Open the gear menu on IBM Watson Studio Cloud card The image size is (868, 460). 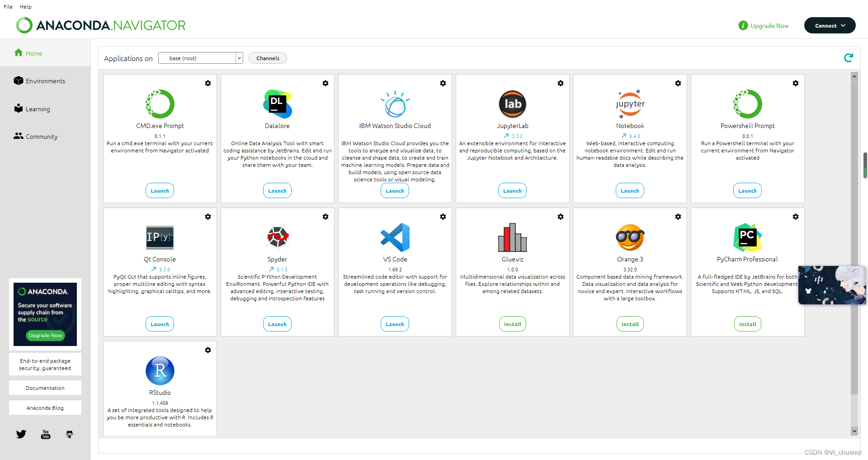point(443,83)
